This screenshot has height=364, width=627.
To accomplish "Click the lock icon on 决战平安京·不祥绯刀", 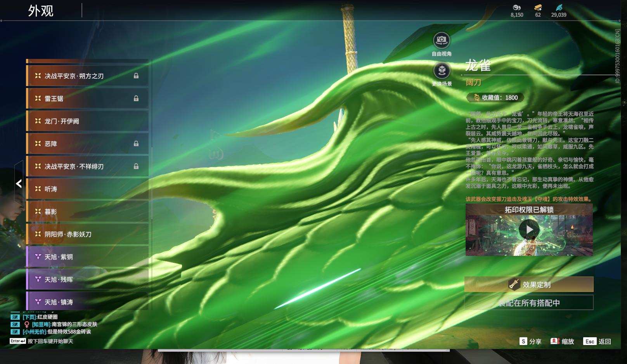I will 136,166.
